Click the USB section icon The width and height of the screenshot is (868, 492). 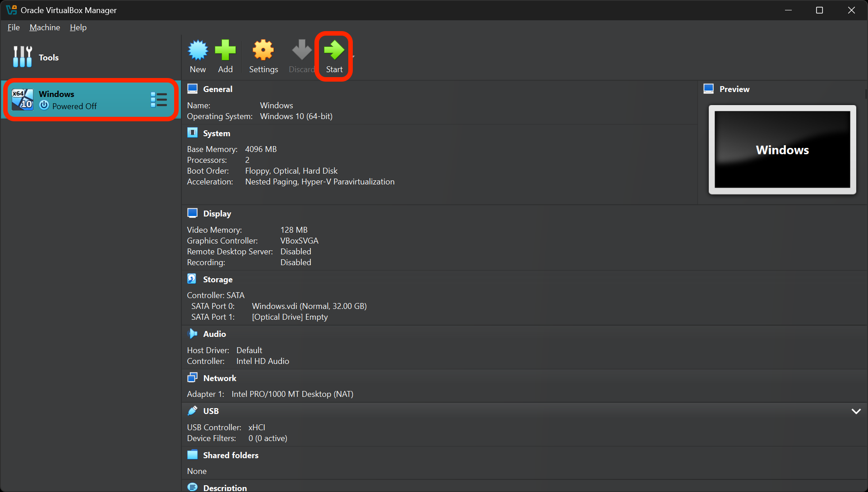tap(193, 410)
